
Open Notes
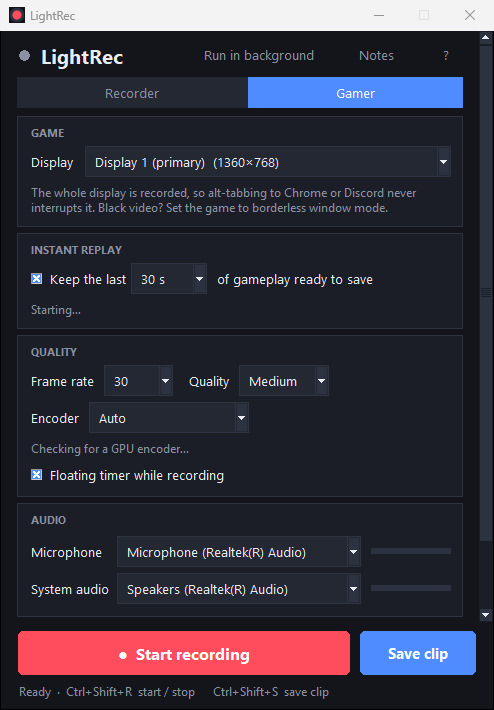(376, 56)
